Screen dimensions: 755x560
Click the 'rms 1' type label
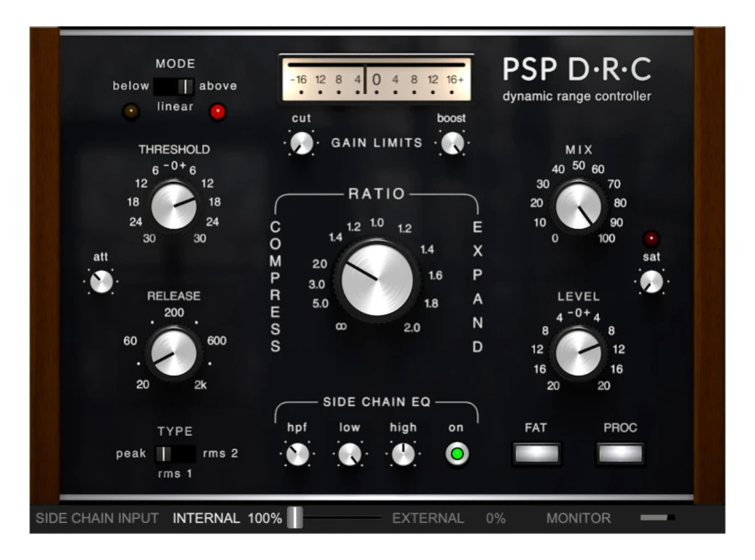coord(174,474)
